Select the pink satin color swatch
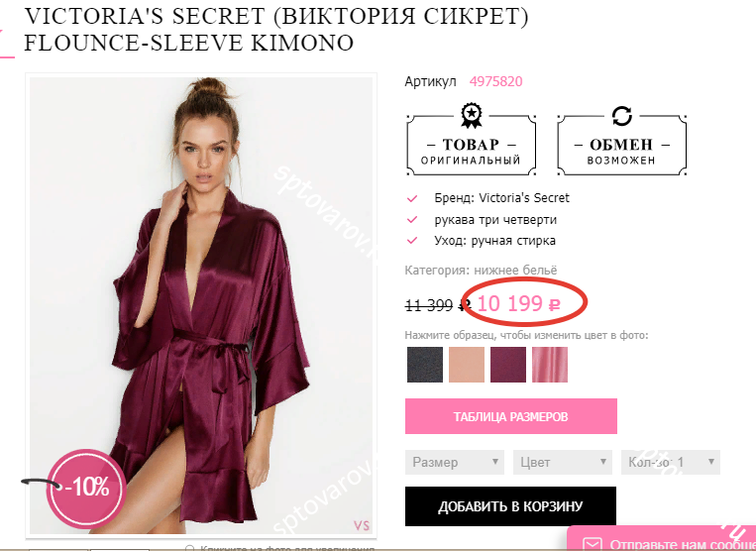This screenshot has width=756, height=551. click(550, 365)
